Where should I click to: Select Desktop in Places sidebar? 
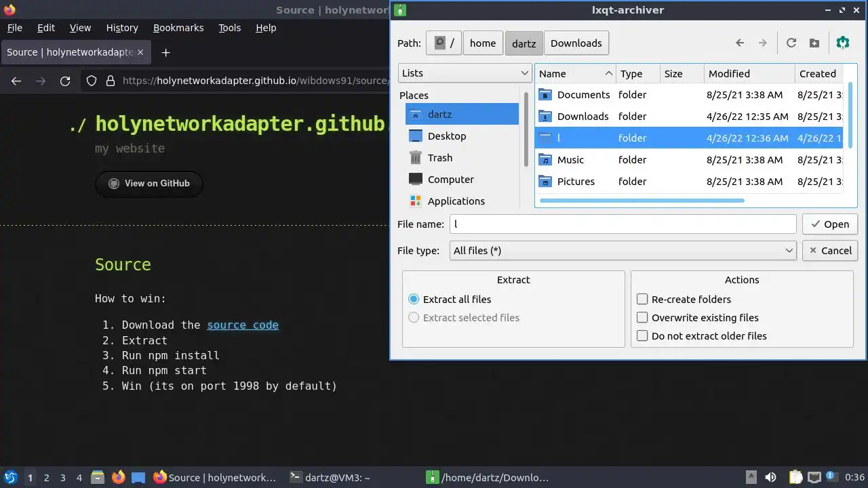pyautogui.click(x=462, y=136)
